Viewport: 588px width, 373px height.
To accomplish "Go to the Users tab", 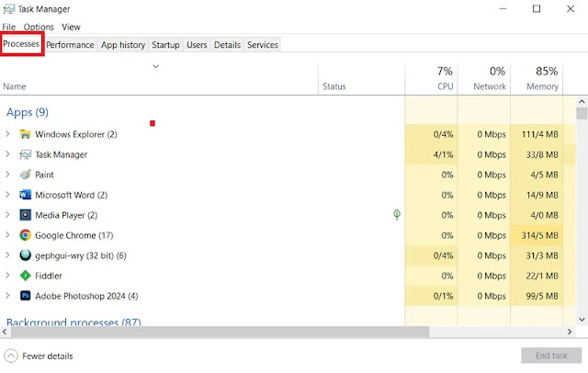I will pyautogui.click(x=197, y=45).
